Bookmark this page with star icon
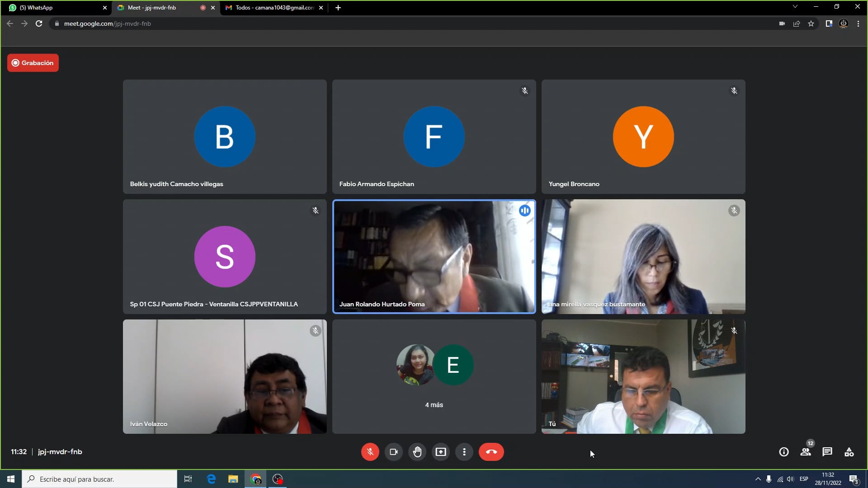This screenshot has width=868, height=488. tap(811, 23)
